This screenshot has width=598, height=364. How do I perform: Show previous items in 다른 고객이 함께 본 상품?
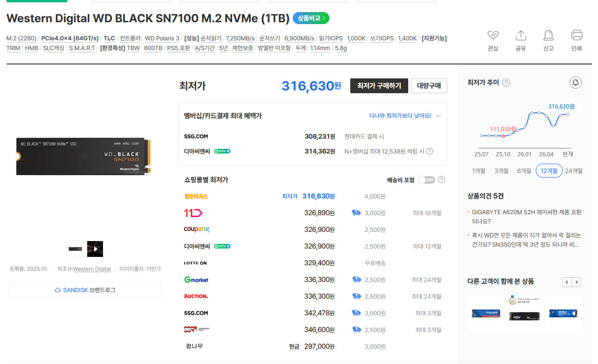(x=567, y=282)
